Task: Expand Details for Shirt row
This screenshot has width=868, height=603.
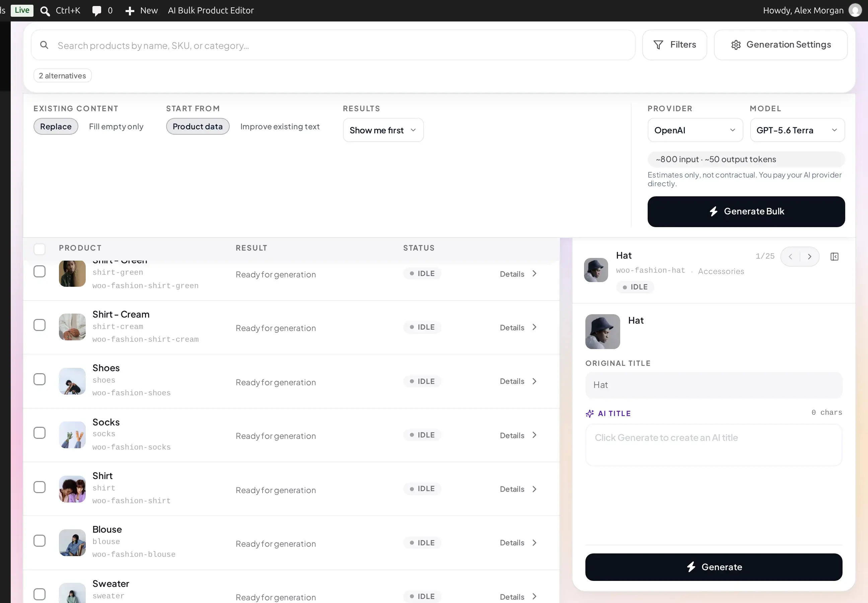Action: click(518, 489)
